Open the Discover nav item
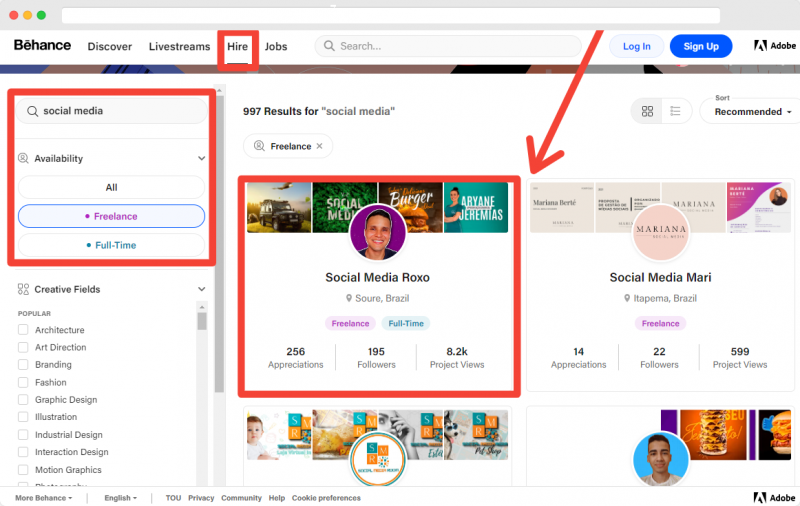Image resolution: width=800 pixels, height=506 pixels. 110,46
